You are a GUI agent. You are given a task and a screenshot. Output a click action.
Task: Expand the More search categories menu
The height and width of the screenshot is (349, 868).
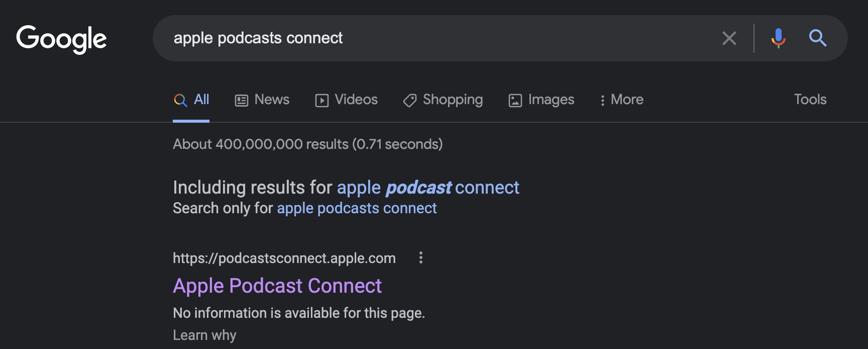621,100
